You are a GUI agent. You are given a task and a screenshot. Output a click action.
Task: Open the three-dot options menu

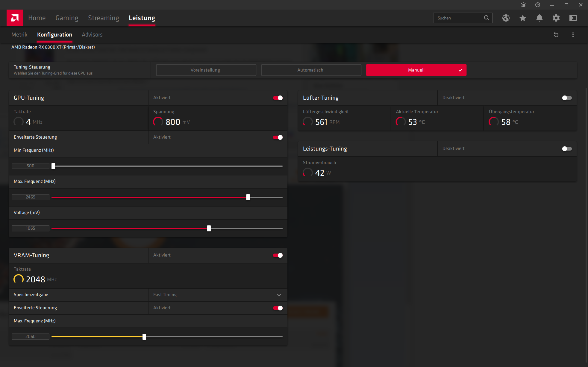click(573, 35)
